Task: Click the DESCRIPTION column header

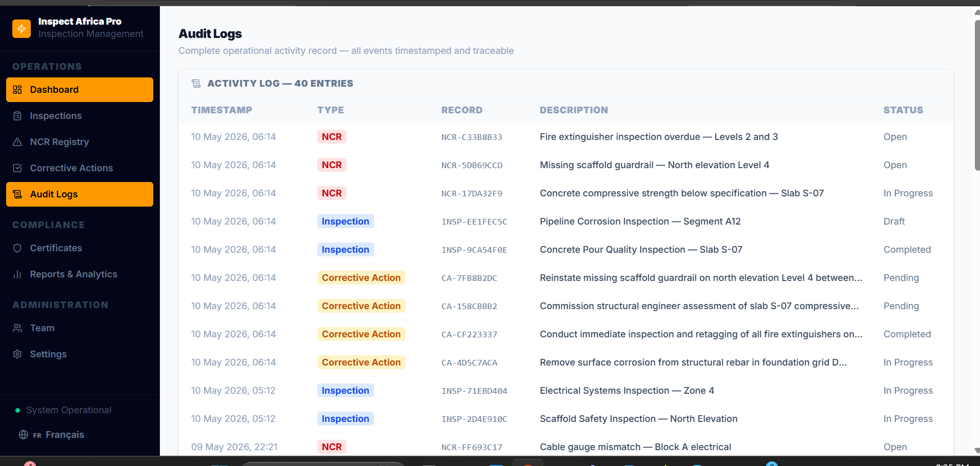Action: 574,110
